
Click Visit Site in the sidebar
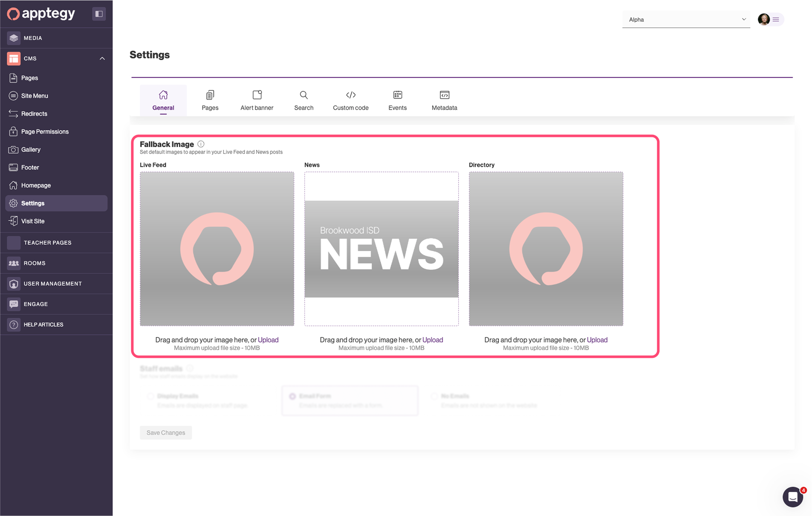coord(56,221)
